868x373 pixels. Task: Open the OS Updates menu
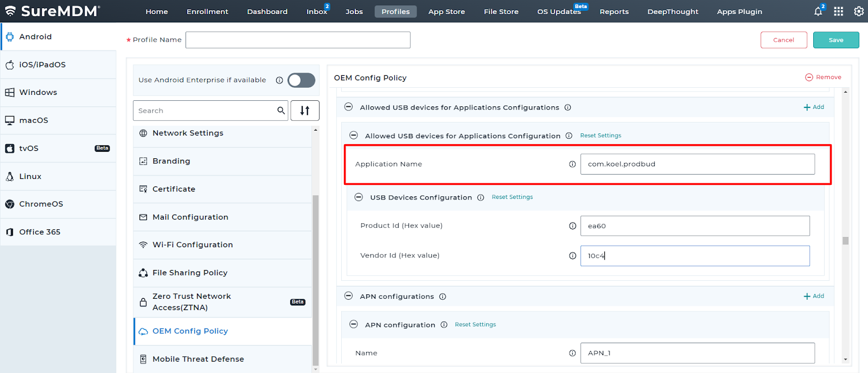pos(559,11)
